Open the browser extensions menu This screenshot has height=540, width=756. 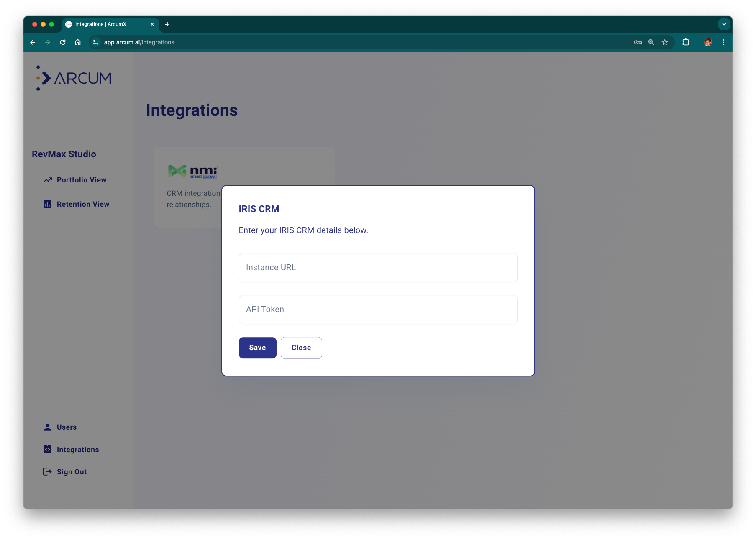click(686, 42)
